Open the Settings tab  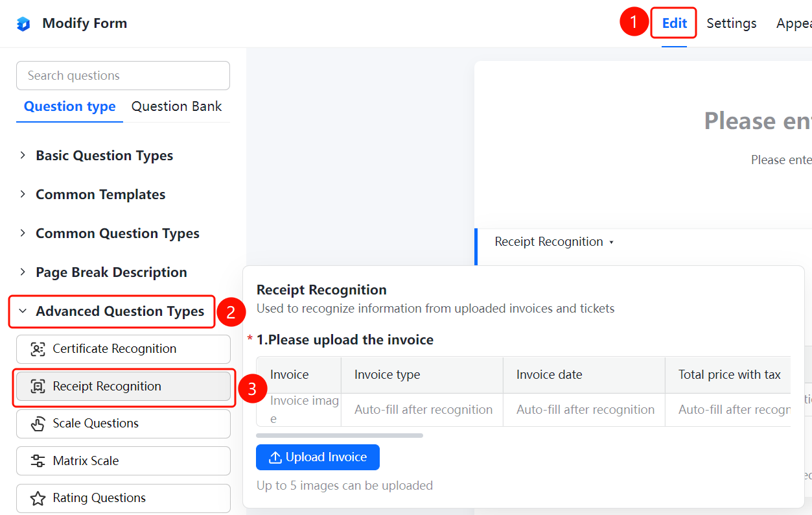732,23
